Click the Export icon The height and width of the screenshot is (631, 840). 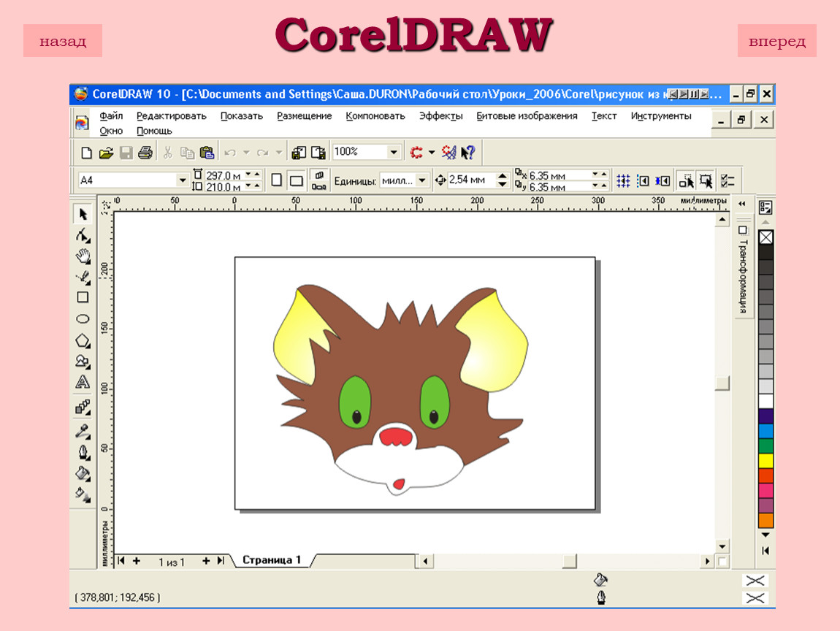pos(318,153)
